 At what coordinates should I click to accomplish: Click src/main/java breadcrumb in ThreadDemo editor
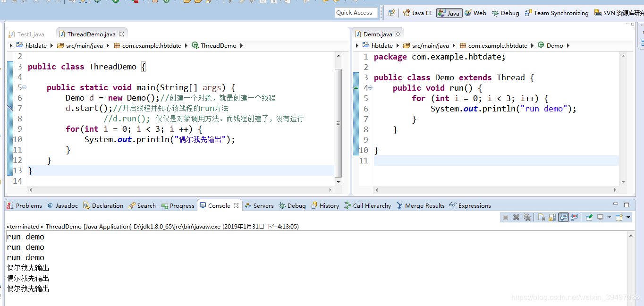[x=80, y=46]
